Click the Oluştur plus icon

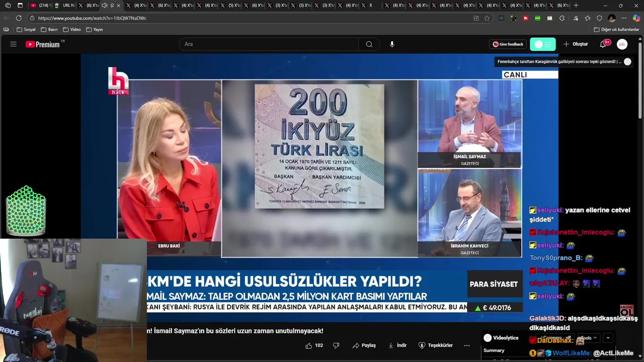point(566,44)
